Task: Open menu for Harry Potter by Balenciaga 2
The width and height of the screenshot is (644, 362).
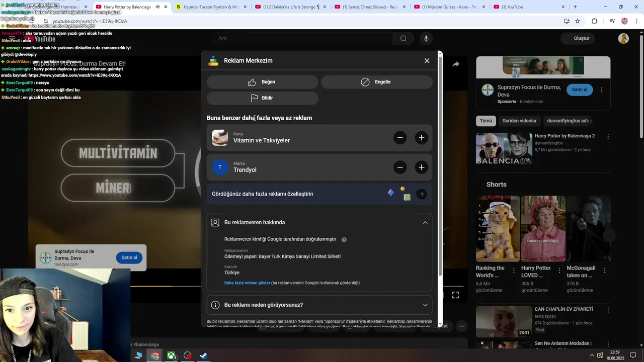Action: coord(608,137)
